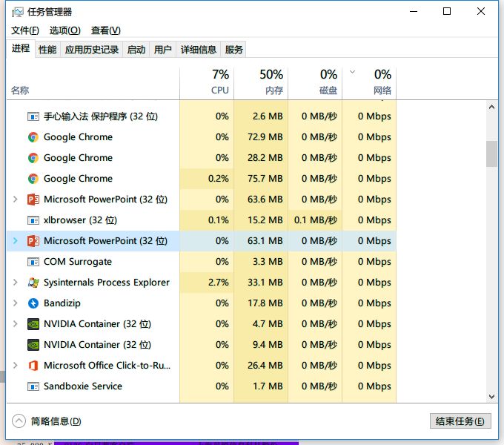Click the scroll up arrow of the process list
Screen dimensions: 504x445
[491, 107]
